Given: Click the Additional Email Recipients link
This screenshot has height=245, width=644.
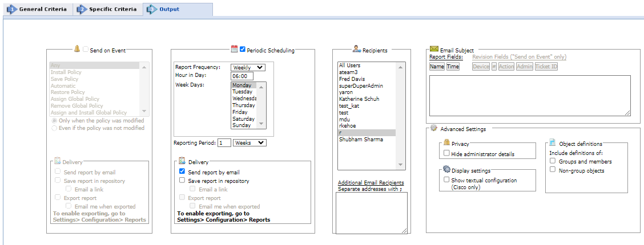Looking at the screenshot, I should pos(371,182).
